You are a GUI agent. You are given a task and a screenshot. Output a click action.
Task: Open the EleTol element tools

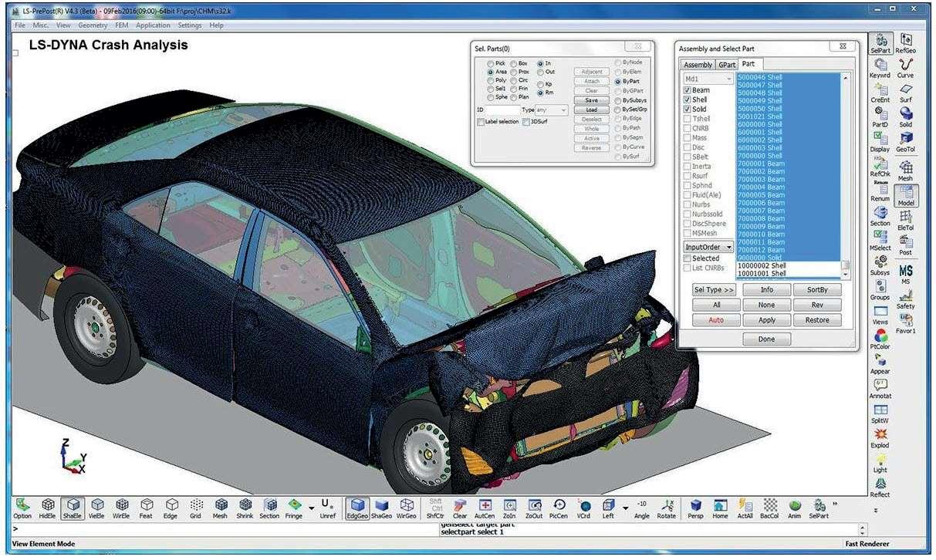click(x=906, y=221)
